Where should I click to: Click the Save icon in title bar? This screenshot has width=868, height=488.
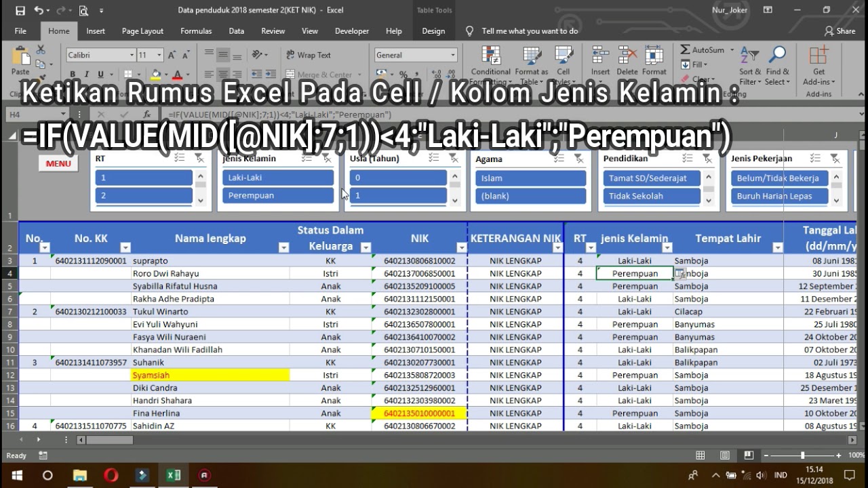pos(20,10)
